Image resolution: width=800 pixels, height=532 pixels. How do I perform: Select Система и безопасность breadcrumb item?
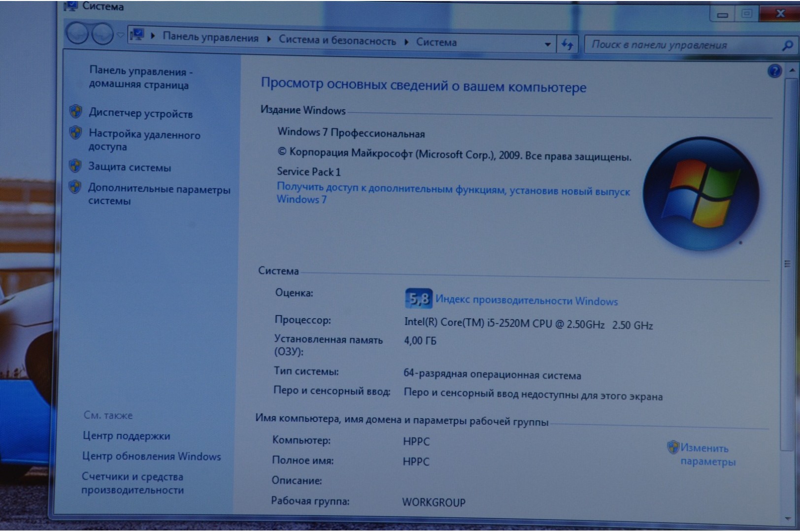pos(337,40)
